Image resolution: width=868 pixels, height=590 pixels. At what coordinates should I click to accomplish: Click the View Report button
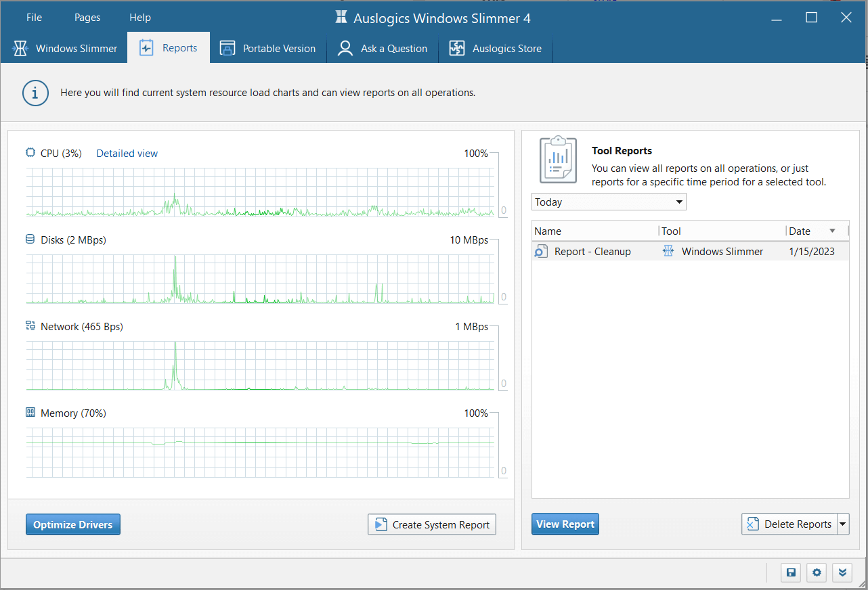565,524
